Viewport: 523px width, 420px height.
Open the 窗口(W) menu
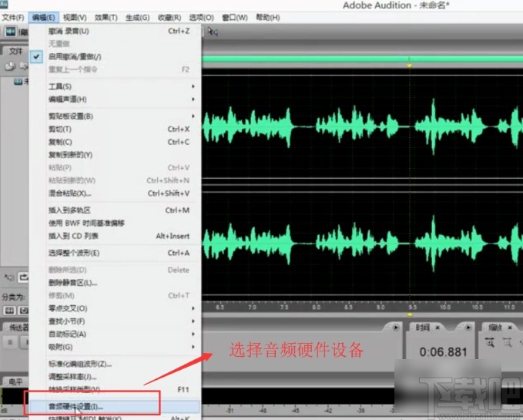point(235,18)
